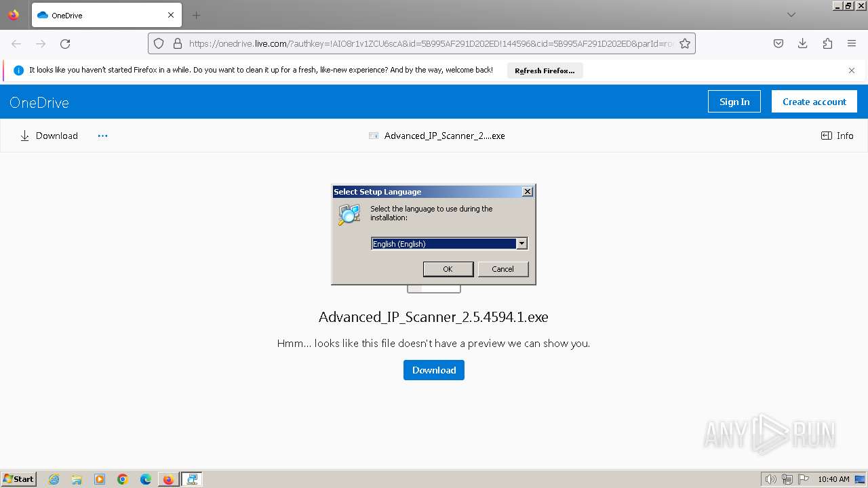This screenshot has width=868, height=488.
Task: Dismiss the Firefox refresh notification bar
Action: (852, 70)
